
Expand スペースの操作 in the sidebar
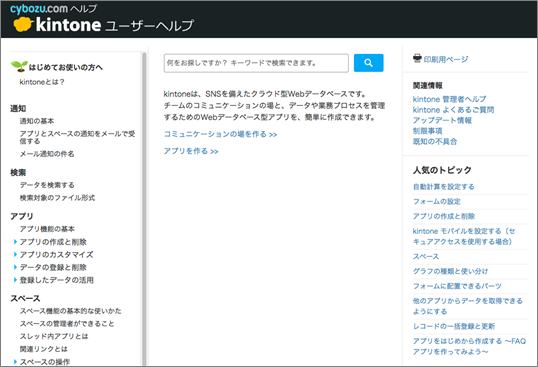coord(45,362)
